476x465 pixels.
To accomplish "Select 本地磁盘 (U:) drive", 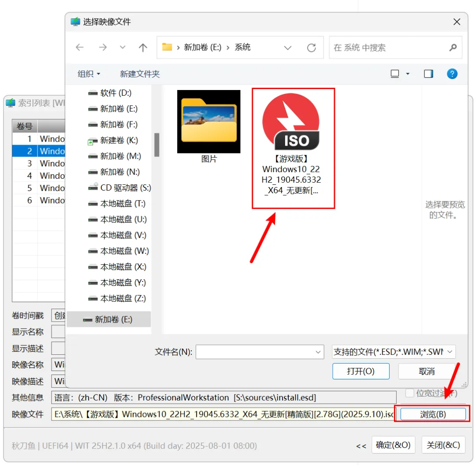I will [x=117, y=219].
